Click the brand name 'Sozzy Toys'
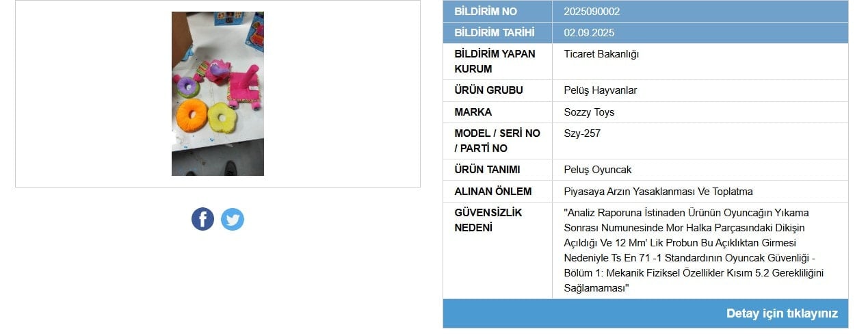This screenshot has width=868, height=336. tap(589, 112)
